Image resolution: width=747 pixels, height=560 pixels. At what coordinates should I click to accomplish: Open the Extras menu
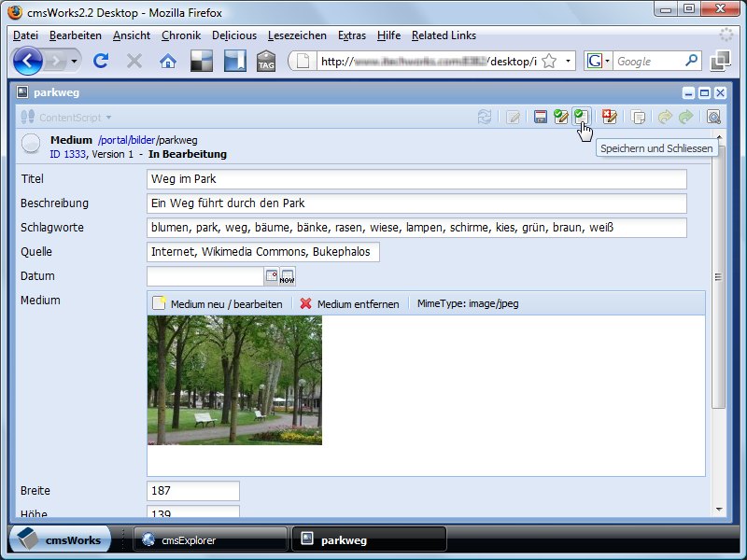pos(352,35)
